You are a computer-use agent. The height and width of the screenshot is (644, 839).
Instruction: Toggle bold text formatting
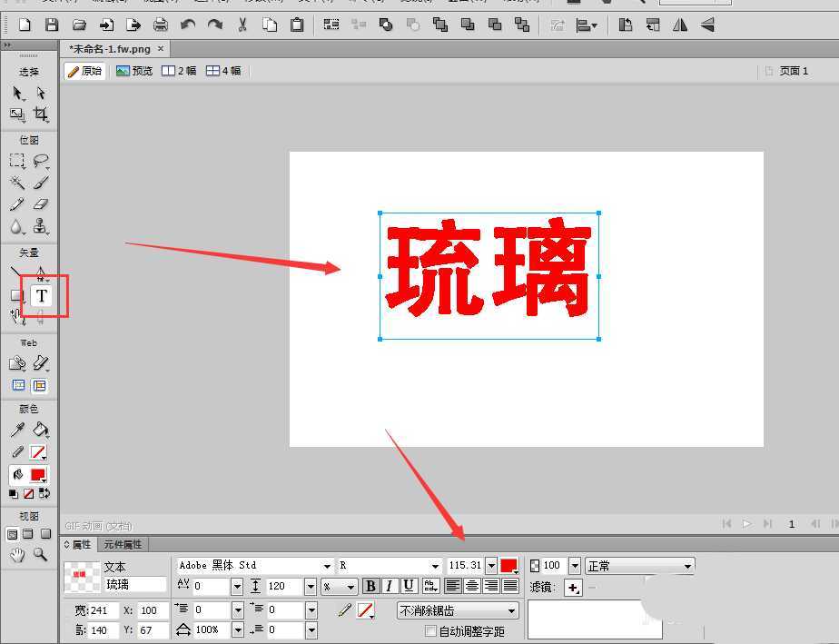click(x=370, y=586)
